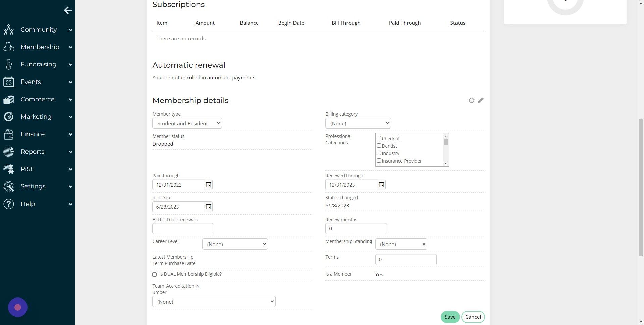Viewport: 644px width, 325px height.
Task: Sort subscriptions by Amount column
Action: [205, 23]
